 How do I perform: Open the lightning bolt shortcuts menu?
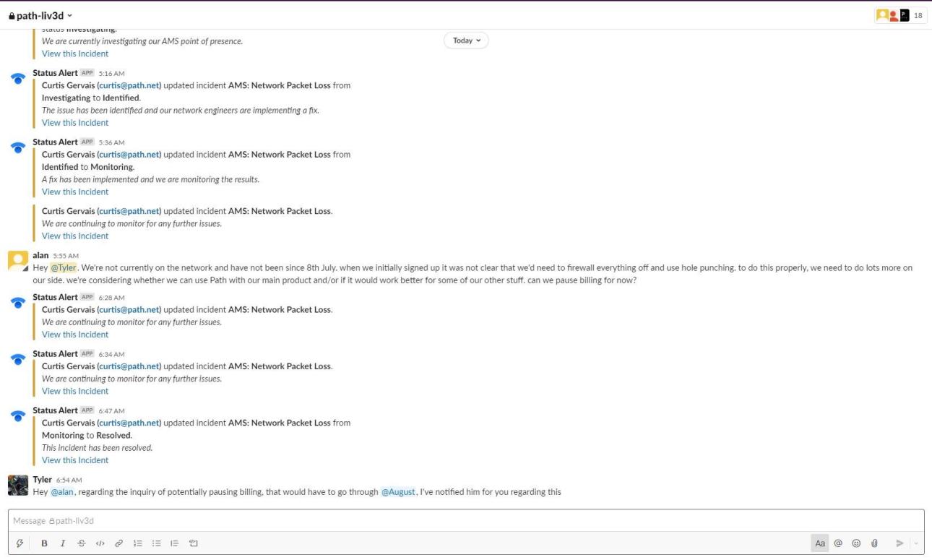19,543
